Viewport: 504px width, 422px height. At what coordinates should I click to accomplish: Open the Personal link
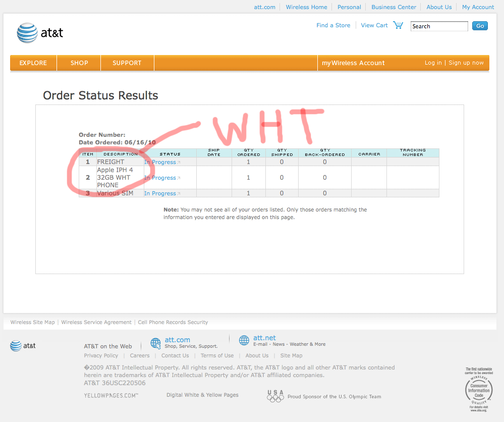pyautogui.click(x=349, y=7)
